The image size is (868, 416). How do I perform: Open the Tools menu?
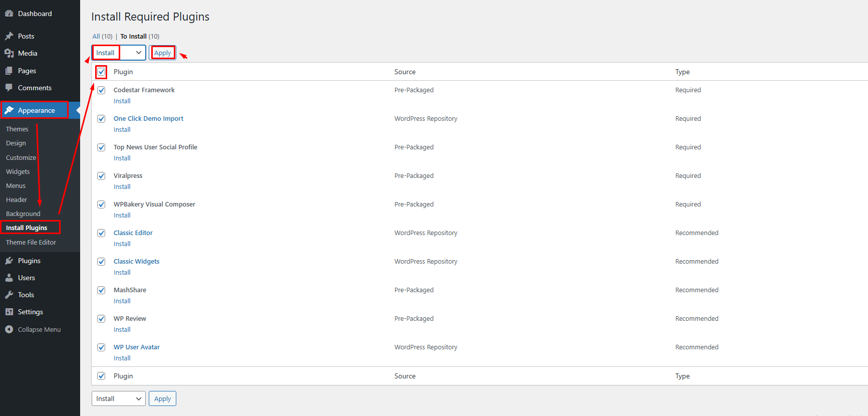click(26, 295)
